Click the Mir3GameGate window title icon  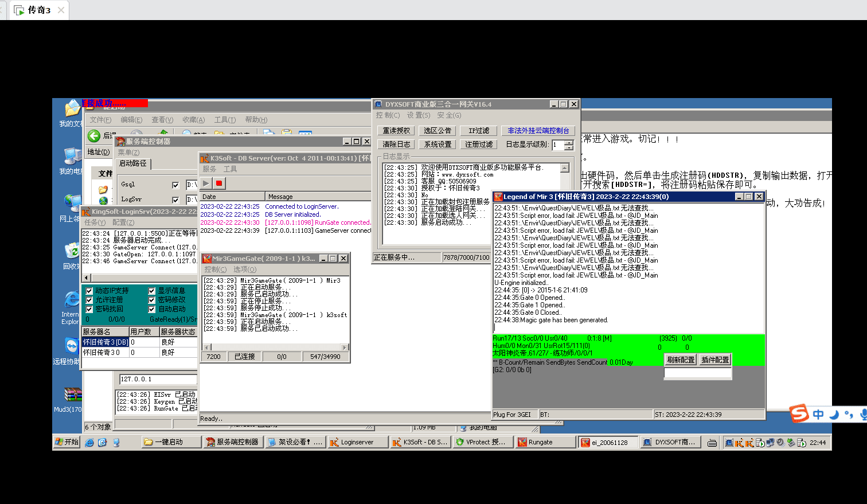click(207, 259)
